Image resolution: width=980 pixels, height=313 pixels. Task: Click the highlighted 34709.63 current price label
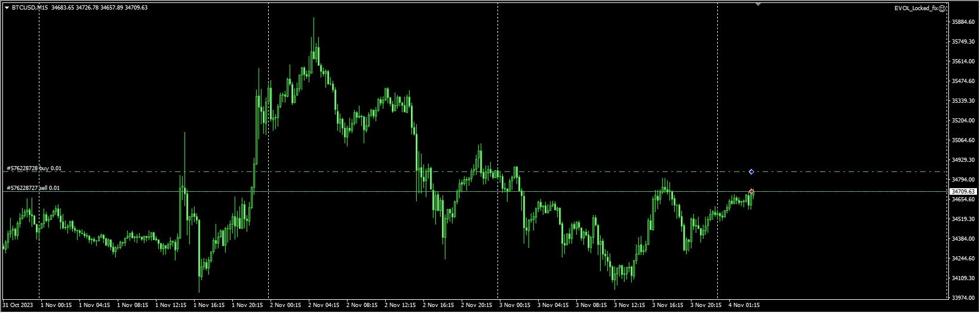(x=963, y=191)
